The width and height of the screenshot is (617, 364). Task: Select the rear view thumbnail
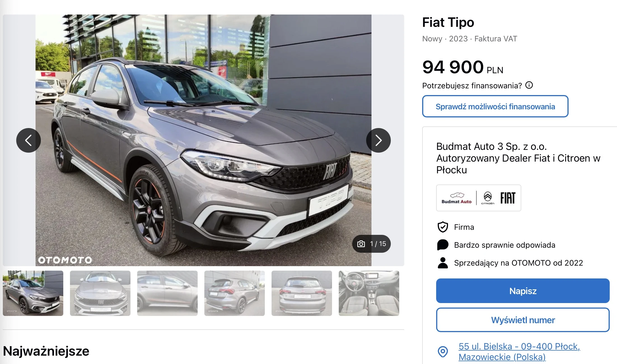(x=302, y=293)
